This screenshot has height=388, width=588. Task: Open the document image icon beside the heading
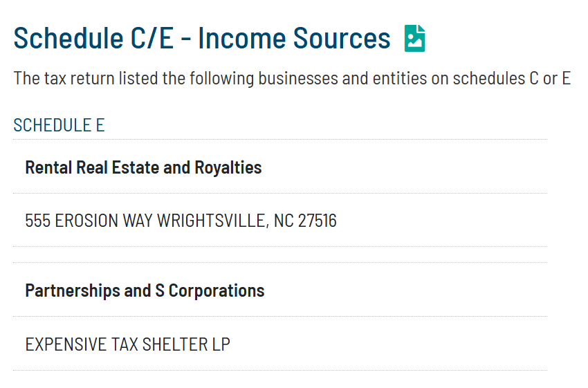click(414, 39)
